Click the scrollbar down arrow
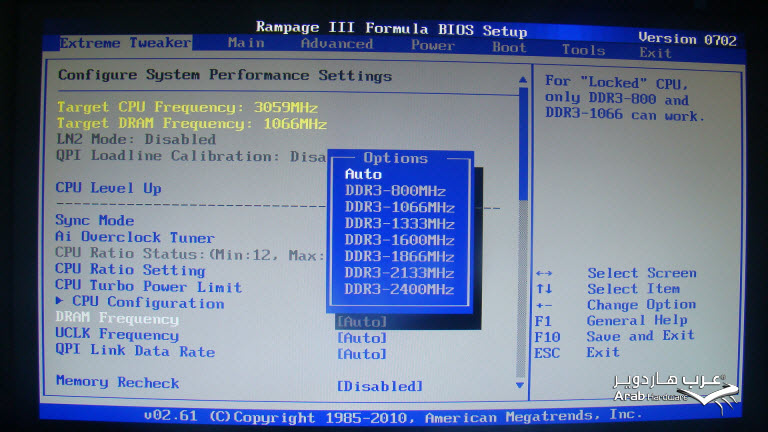 pyautogui.click(x=520, y=385)
